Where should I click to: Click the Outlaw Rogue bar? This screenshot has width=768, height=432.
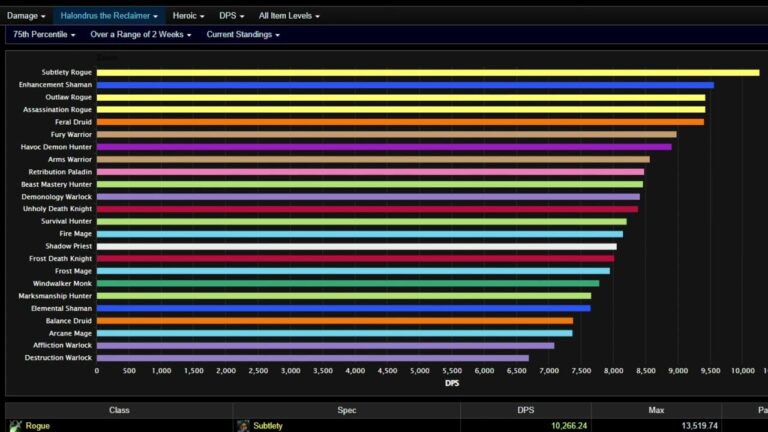[401, 97]
